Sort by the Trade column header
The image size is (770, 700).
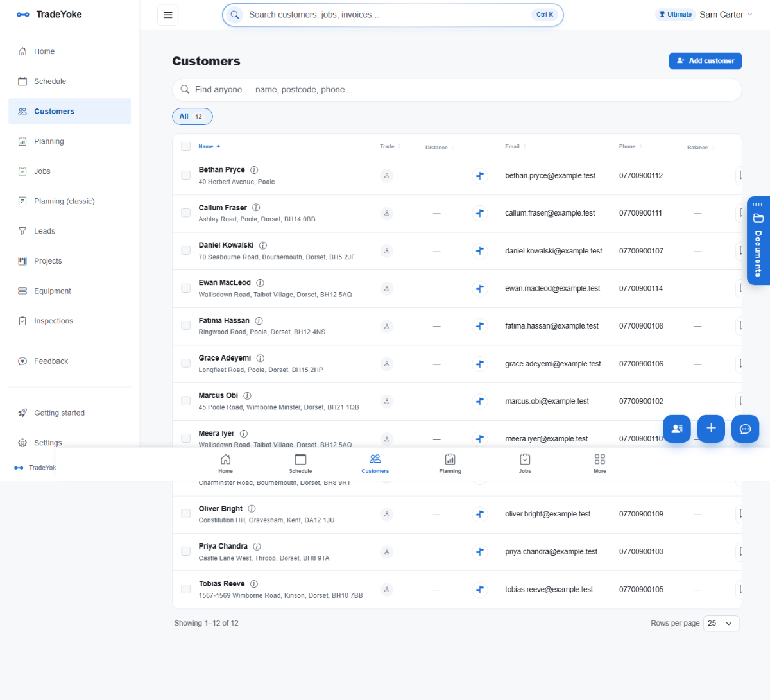390,146
